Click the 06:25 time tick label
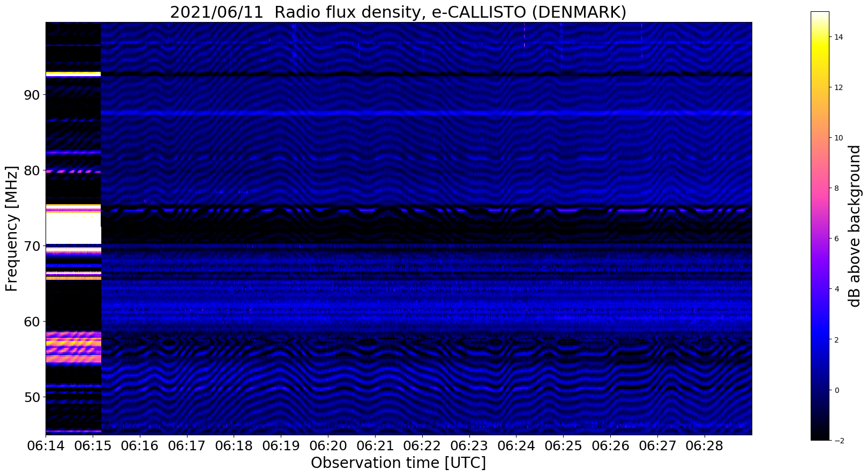868x476 pixels. pyautogui.click(x=563, y=446)
